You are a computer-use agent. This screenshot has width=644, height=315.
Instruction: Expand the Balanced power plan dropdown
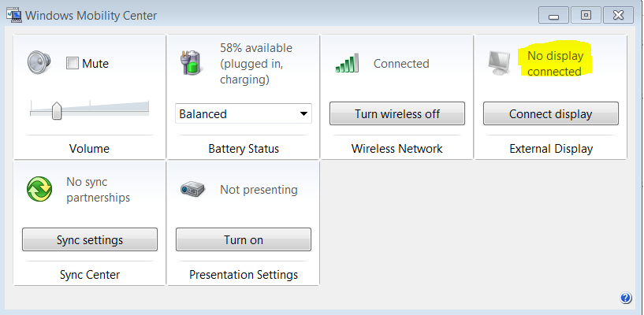pos(244,113)
